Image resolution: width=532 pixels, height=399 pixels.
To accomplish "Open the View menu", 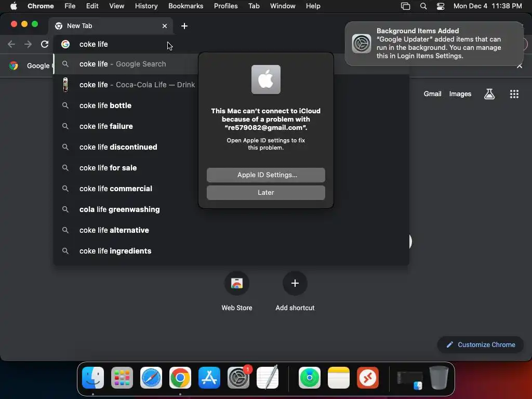I will click(117, 6).
